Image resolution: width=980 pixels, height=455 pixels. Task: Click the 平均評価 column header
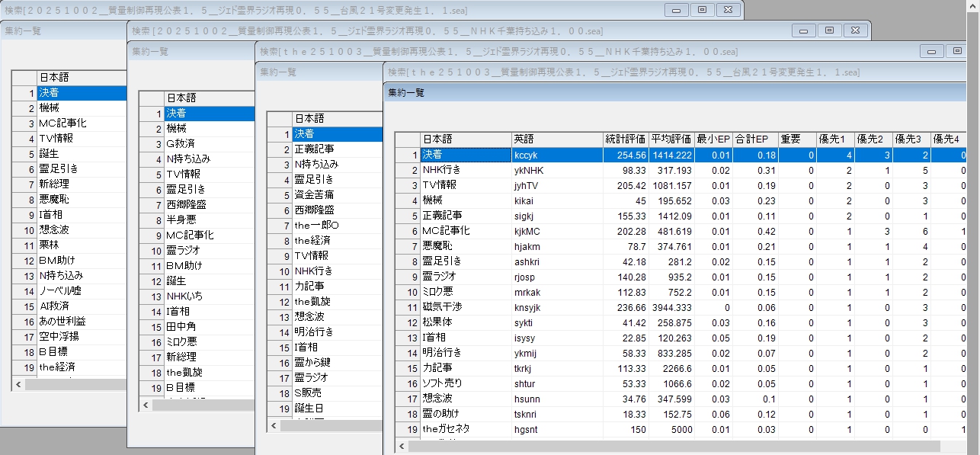[x=671, y=139]
